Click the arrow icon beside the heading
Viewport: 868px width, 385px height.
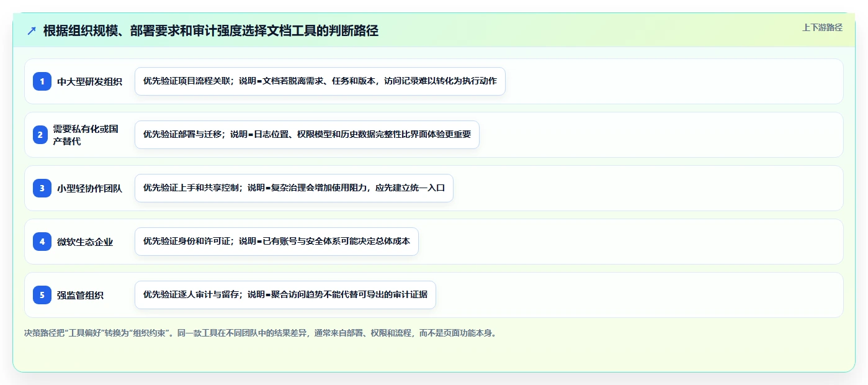pos(32,30)
